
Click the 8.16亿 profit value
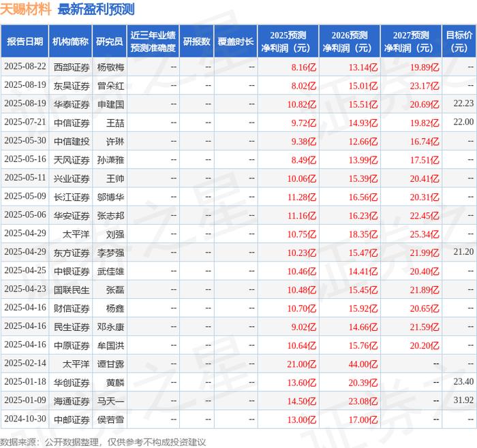point(304,67)
